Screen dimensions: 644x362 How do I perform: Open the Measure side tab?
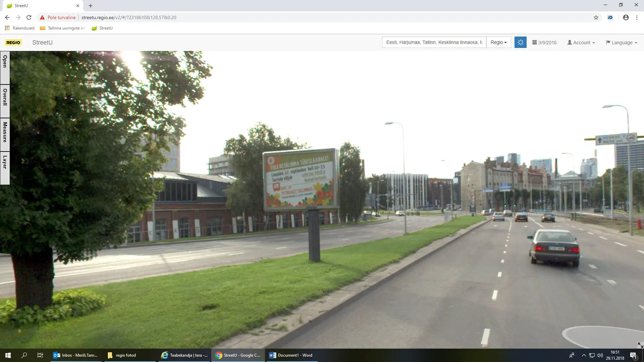click(5, 134)
